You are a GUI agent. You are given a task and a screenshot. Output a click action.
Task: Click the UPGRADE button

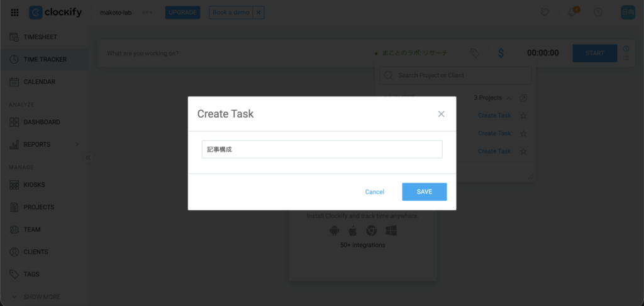(x=182, y=13)
